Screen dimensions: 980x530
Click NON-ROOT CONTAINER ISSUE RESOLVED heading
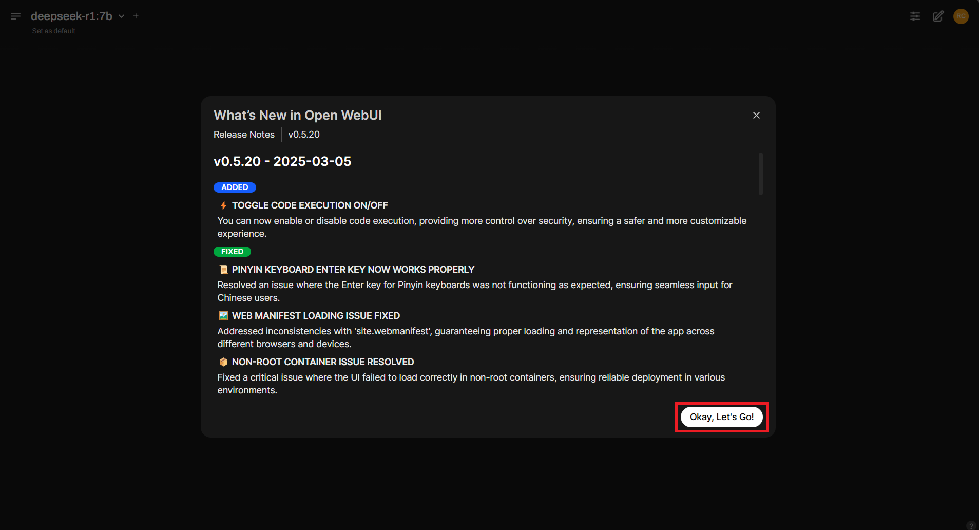[323, 362]
